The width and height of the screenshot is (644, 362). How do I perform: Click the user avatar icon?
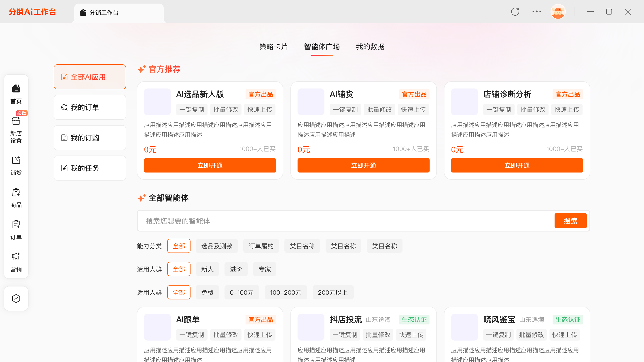(558, 12)
